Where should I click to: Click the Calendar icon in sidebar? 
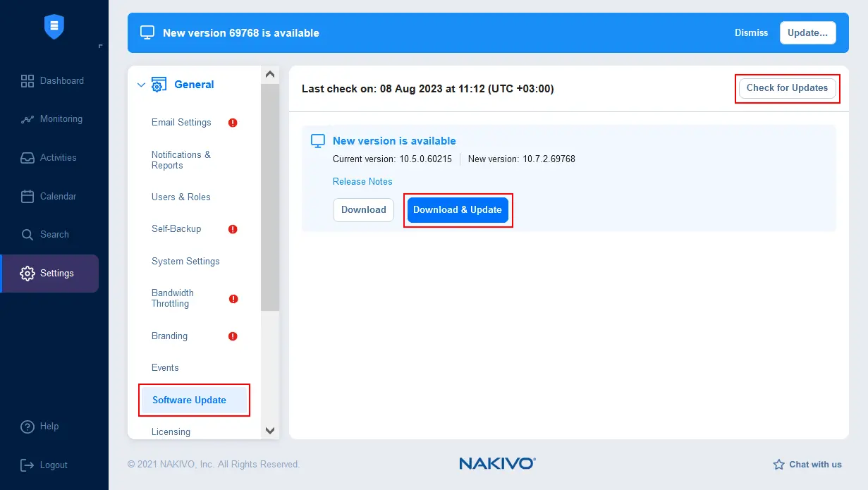[27, 196]
